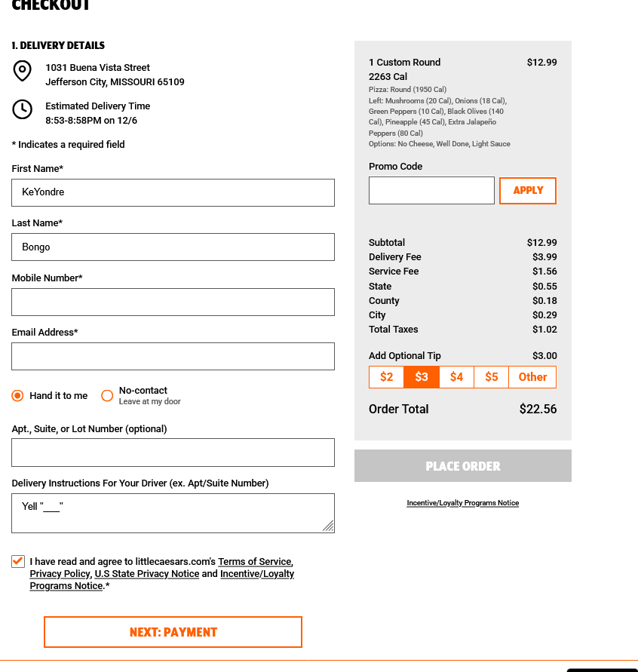Screen dimensions: 638x672
Task: Click the Next: Payment button
Action: pyautogui.click(x=173, y=632)
